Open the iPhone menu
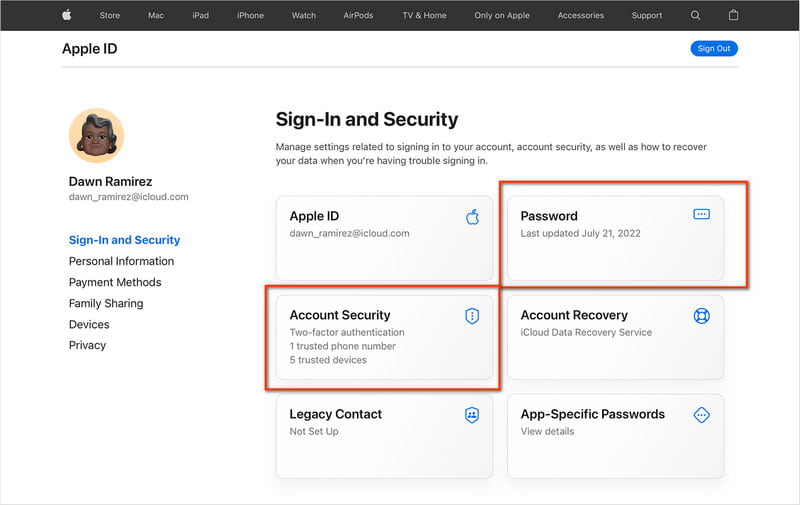Screen dimensions: 800x505 click(251, 15)
